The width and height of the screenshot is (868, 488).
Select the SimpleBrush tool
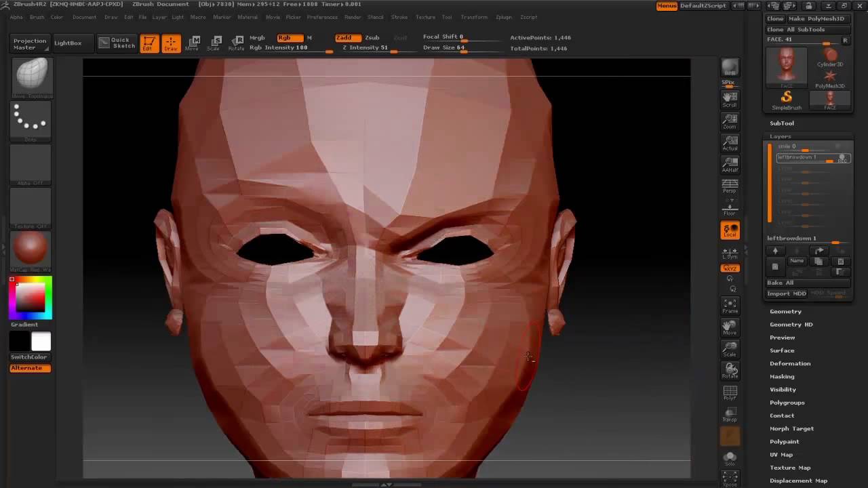787,101
